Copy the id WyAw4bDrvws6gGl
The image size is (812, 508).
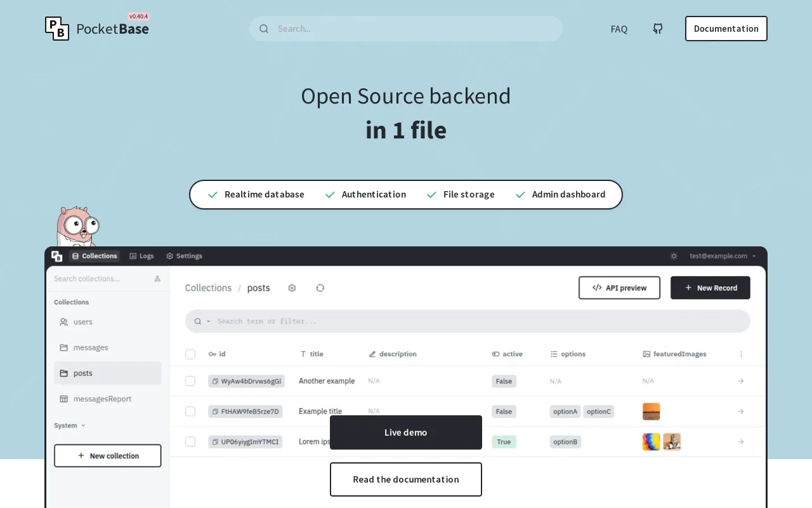click(215, 381)
